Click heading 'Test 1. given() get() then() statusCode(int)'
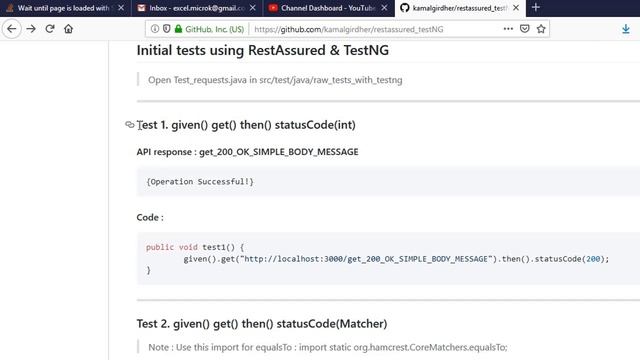 pos(246,125)
